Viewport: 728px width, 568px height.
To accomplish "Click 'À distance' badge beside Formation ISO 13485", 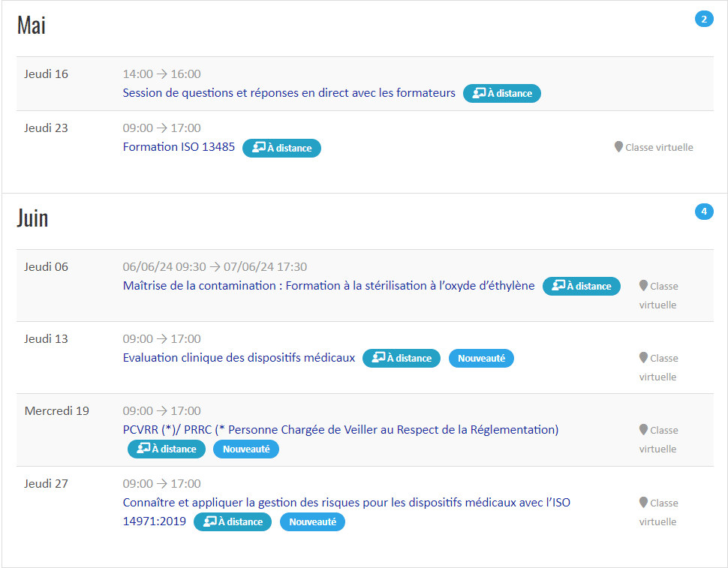I will pyautogui.click(x=281, y=149).
